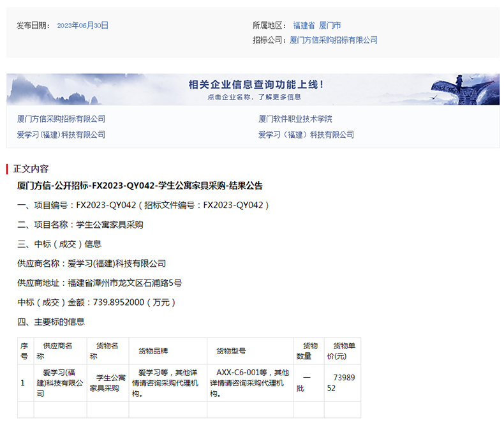Click the 项目名称：学生公寓家具采购 line
Image resolution: width=504 pixels, height=425 pixels.
coord(80,225)
